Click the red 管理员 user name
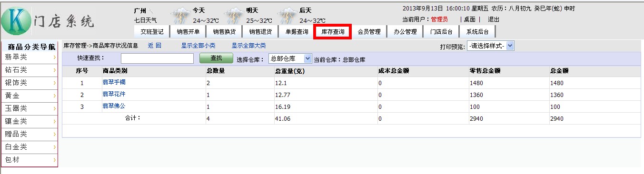Viewport: 644px width, 174px height. coord(439,19)
